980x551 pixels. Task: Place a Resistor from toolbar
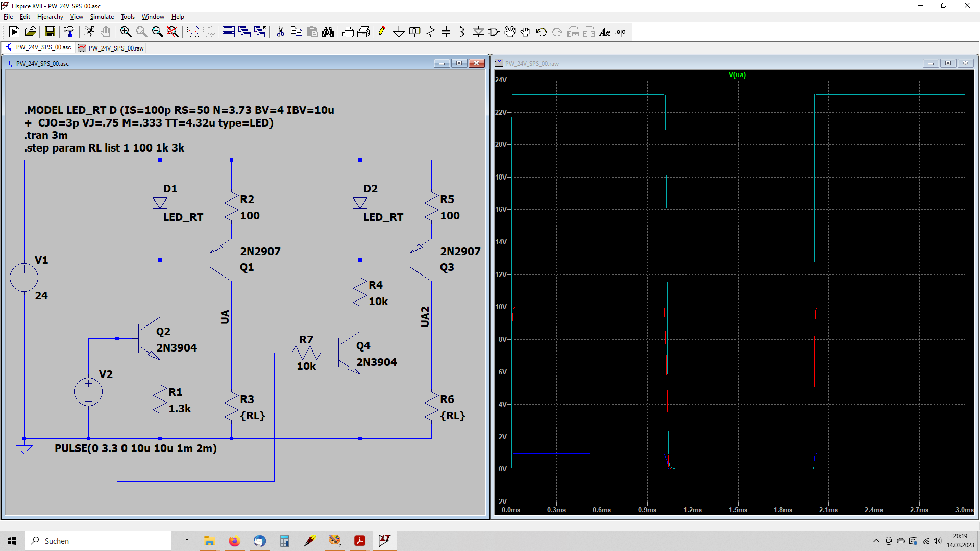tap(431, 32)
